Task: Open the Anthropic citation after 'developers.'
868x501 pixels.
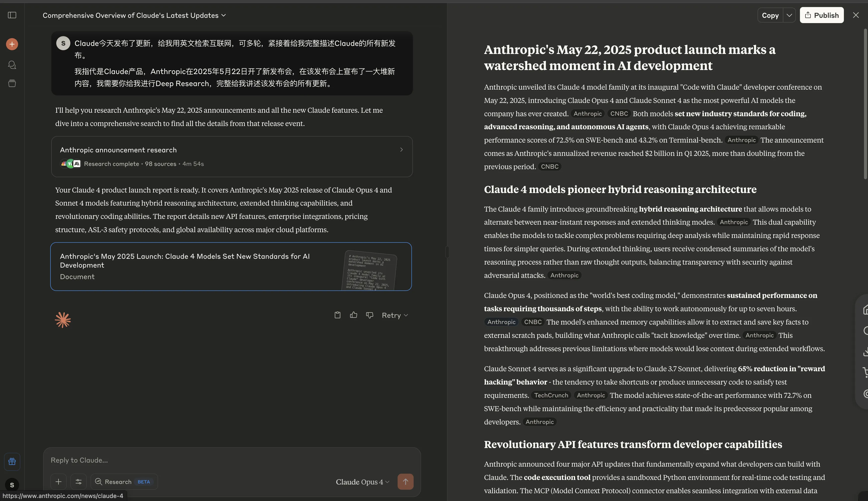Action: coord(539,422)
